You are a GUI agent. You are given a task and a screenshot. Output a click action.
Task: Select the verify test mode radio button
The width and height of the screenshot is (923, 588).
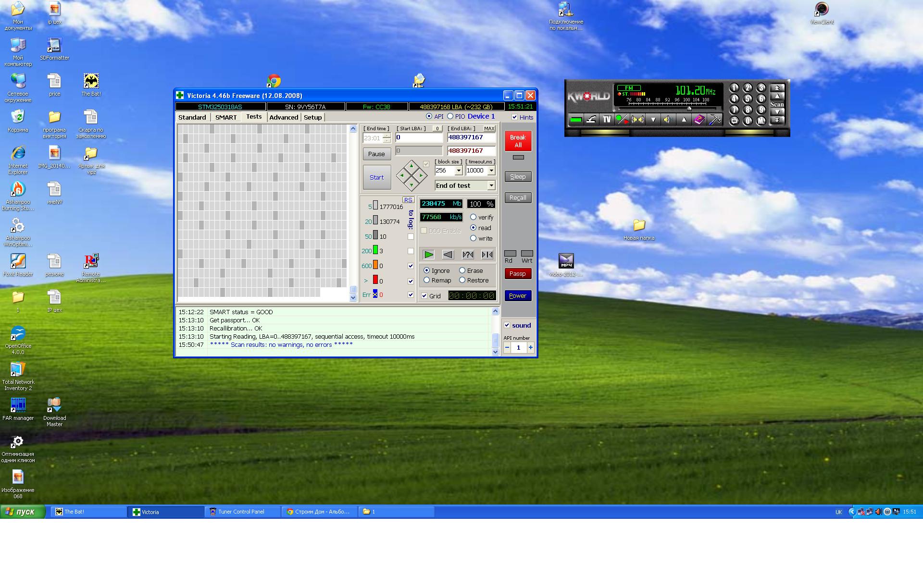click(473, 217)
